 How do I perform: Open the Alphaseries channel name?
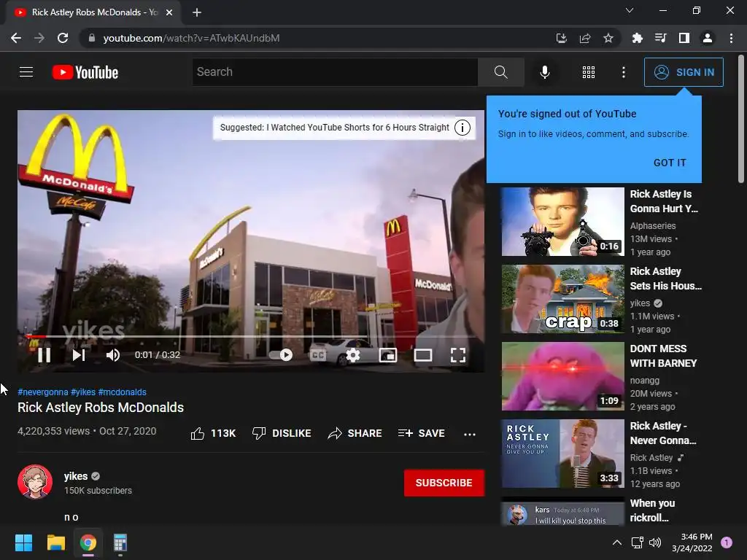[653, 226]
